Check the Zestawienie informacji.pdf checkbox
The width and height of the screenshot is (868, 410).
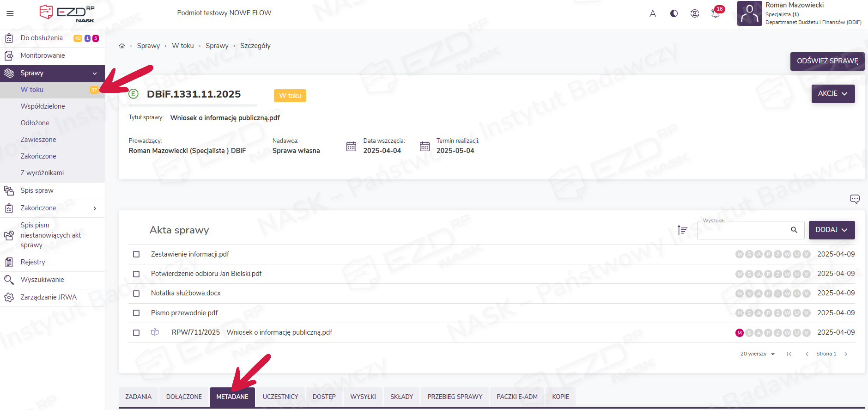pyautogui.click(x=136, y=254)
